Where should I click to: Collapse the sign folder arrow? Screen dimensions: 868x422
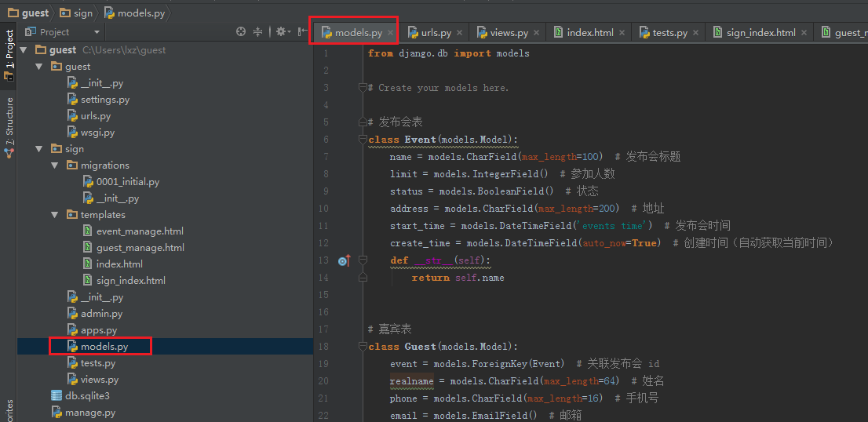38,149
